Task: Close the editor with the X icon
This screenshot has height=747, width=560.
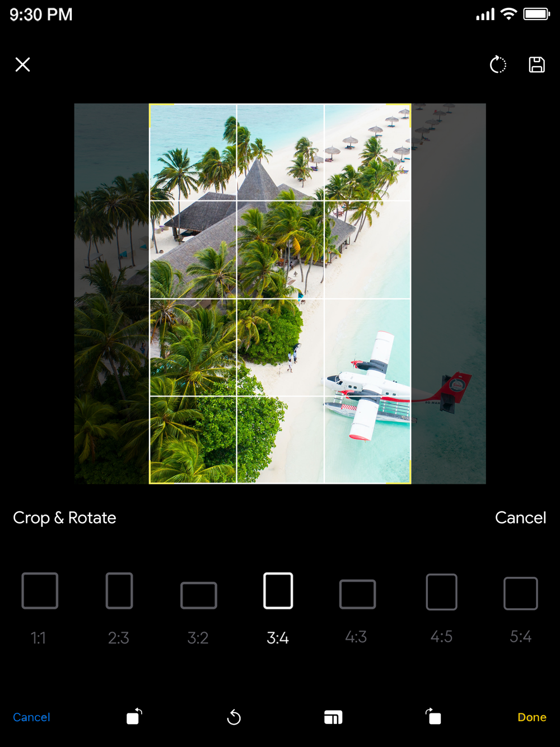Action: (x=22, y=64)
